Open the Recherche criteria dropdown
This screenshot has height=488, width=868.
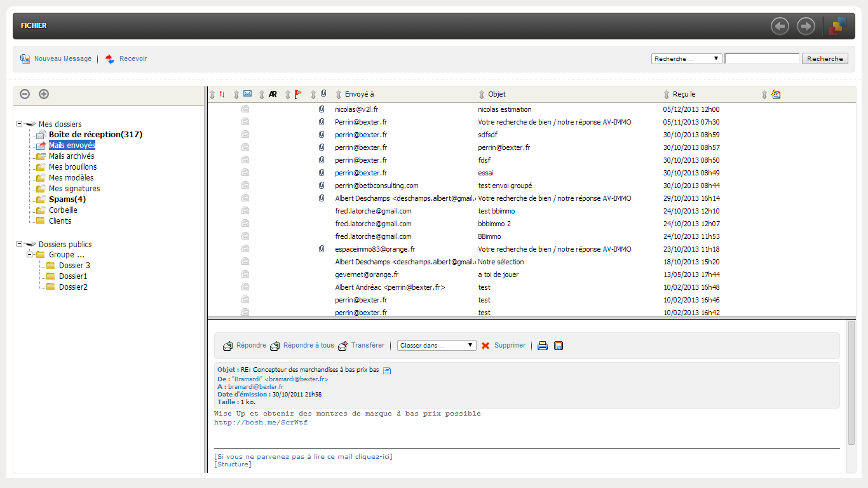tap(687, 58)
